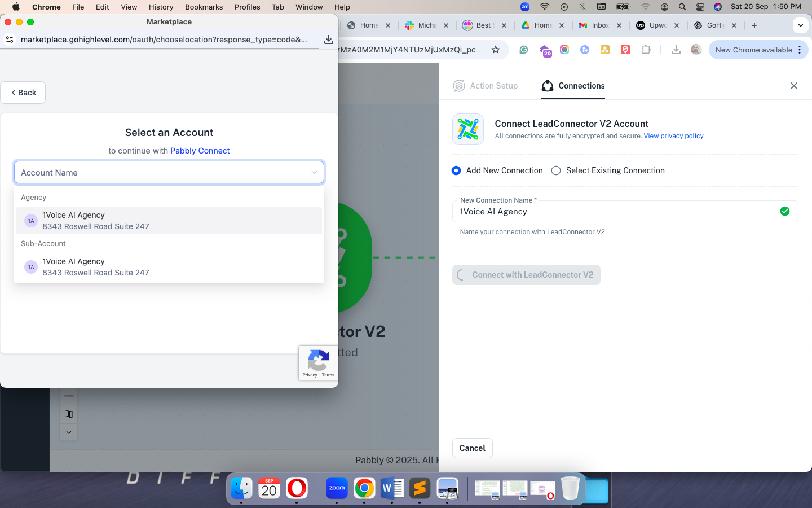This screenshot has width=812, height=508.
Task: Open Siri from the menu bar
Action: click(718, 7)
